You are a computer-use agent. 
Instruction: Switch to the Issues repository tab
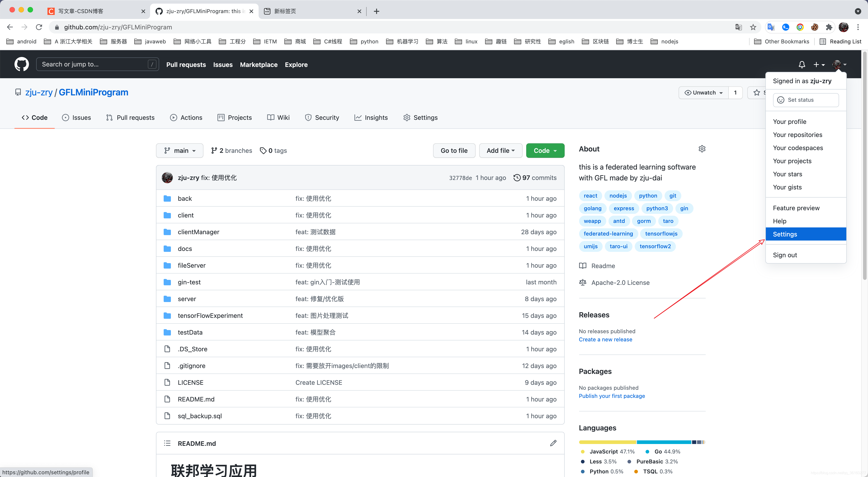pyautogui.click(x=76, y=117)
